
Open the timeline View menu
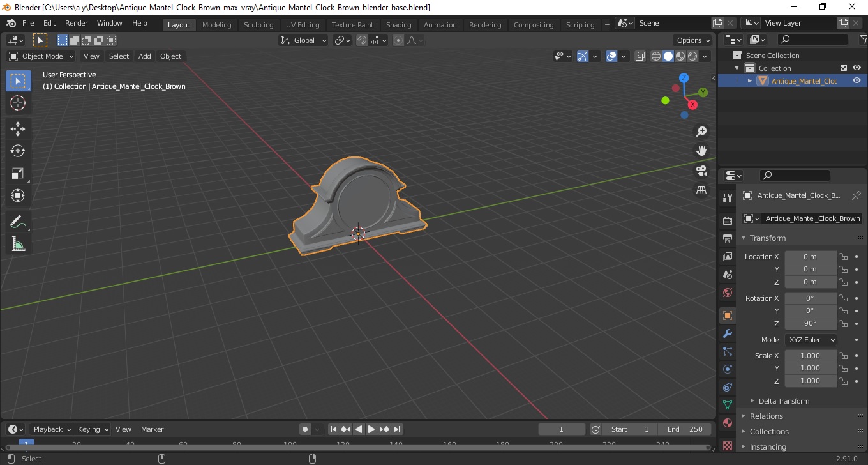[123, 429]
